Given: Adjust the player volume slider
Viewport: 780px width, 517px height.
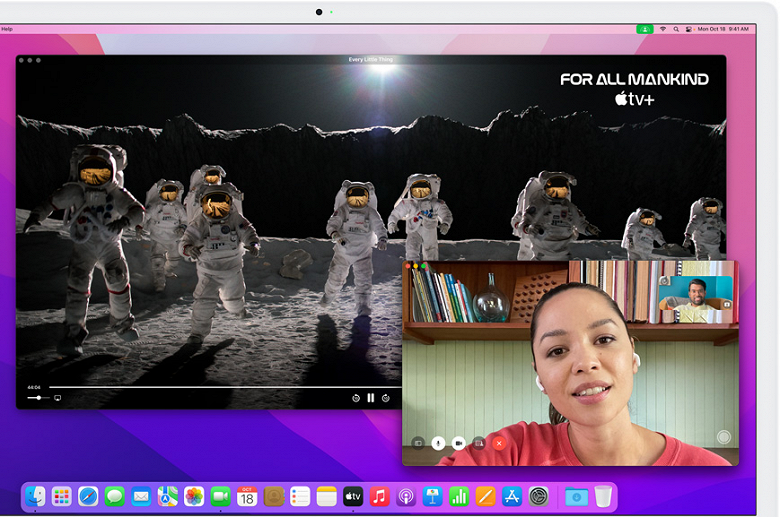Looking at the screenshot, I should (x=39, y=398).
